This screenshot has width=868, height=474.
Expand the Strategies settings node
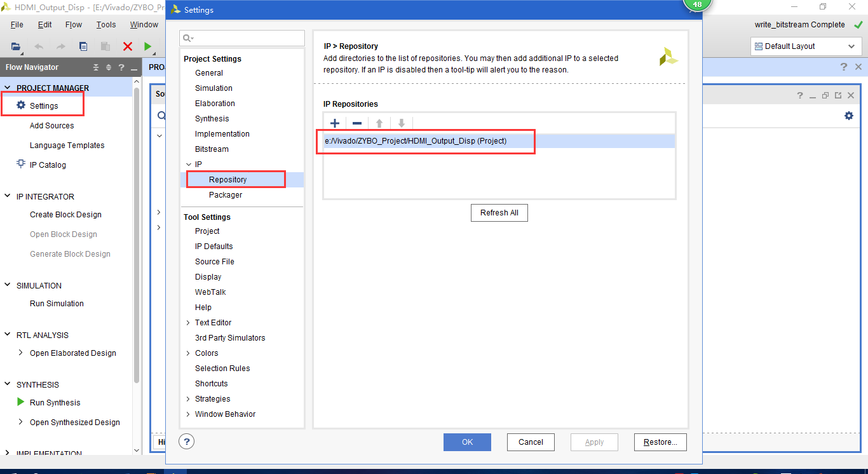pyautogui.click(x=188, y=399)
